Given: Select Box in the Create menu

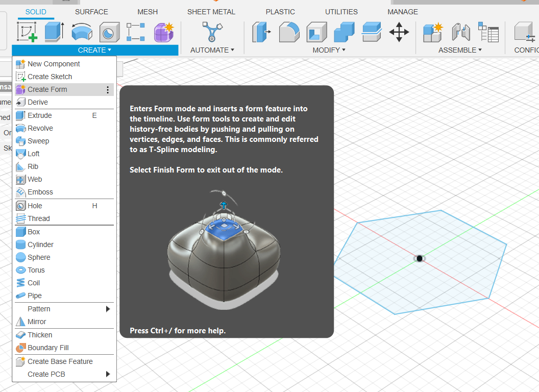Looking at the screenshot, I should (64, 232).
